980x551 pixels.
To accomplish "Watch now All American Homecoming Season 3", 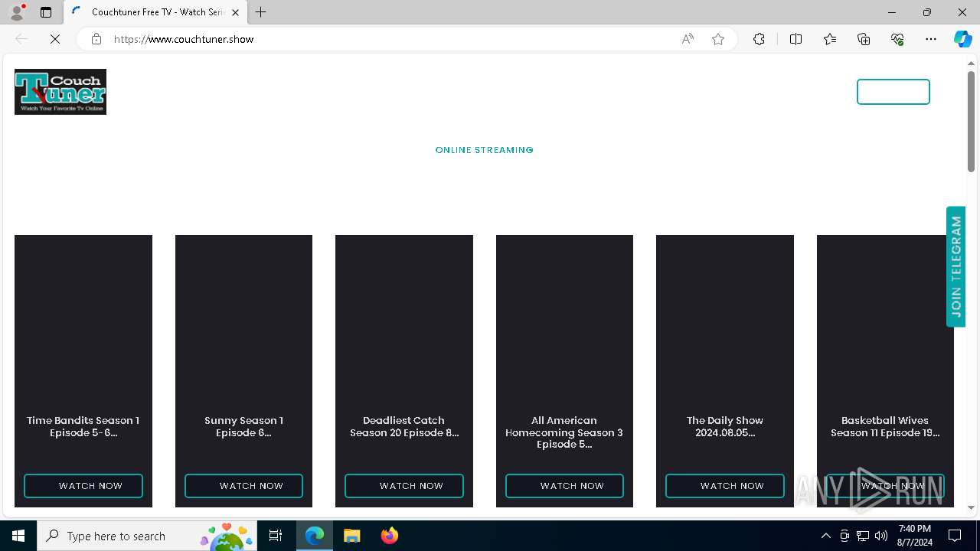I will 564,486.
